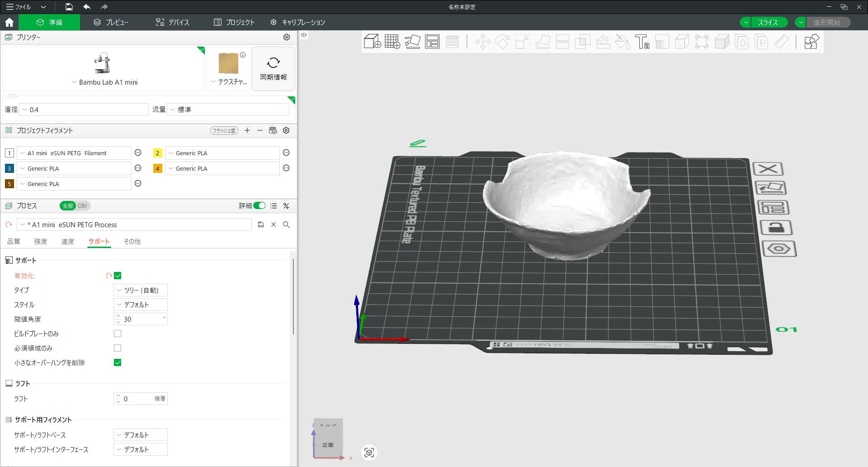Switch to the プレビュー tab
Viewport: 868px width, 467px height.
coord(111,22)
